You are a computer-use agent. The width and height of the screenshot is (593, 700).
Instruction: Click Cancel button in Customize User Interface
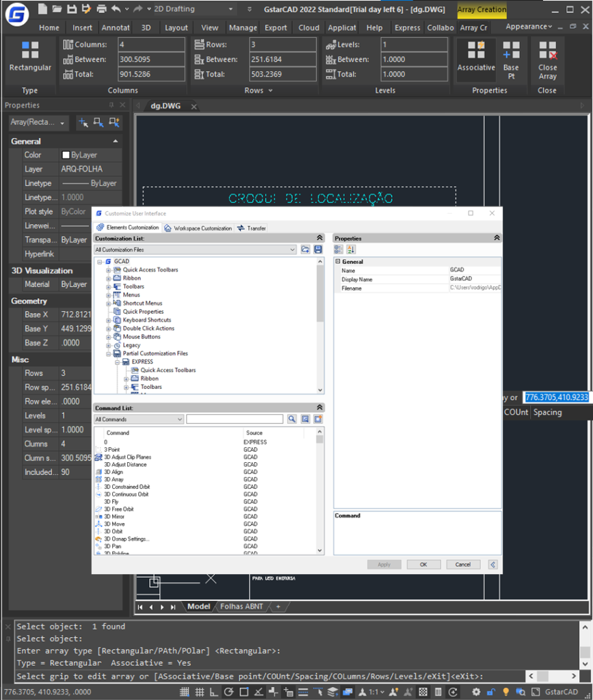463,564
